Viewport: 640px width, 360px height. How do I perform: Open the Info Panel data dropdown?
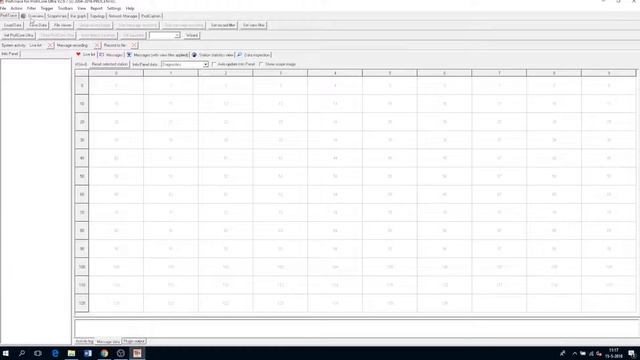pyautogui.click(x=206, y=64)
